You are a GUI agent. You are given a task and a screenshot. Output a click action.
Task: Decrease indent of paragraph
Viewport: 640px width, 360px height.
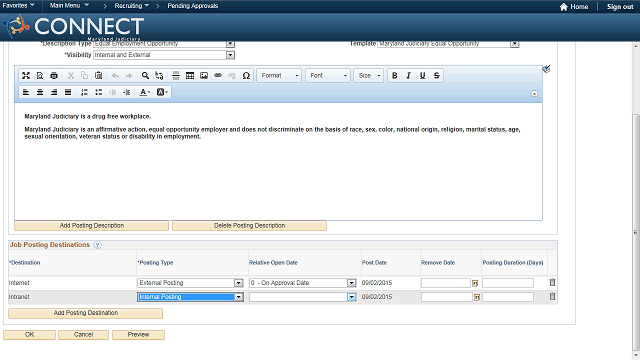pyautogui.click(x=113, y=92)
